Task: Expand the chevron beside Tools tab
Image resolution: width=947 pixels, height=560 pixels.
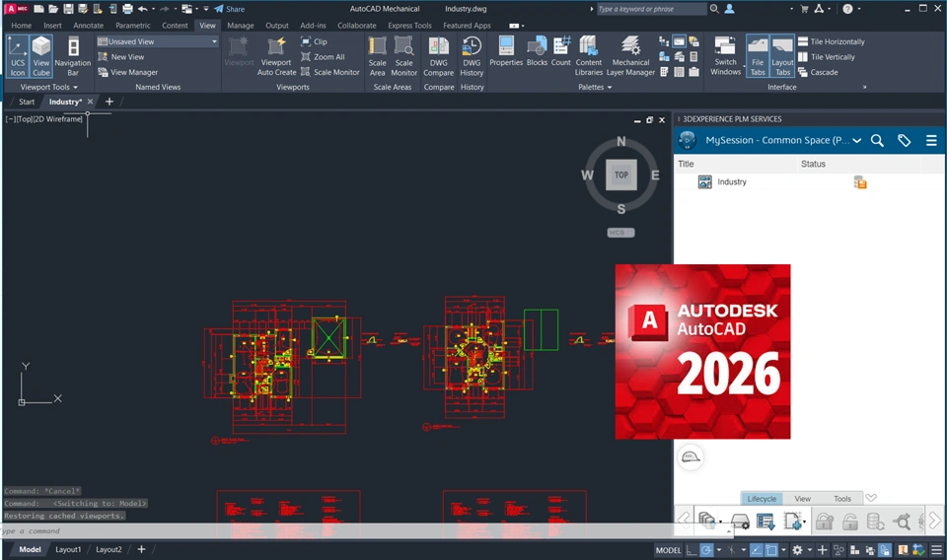Action: [x=870, y=498]
